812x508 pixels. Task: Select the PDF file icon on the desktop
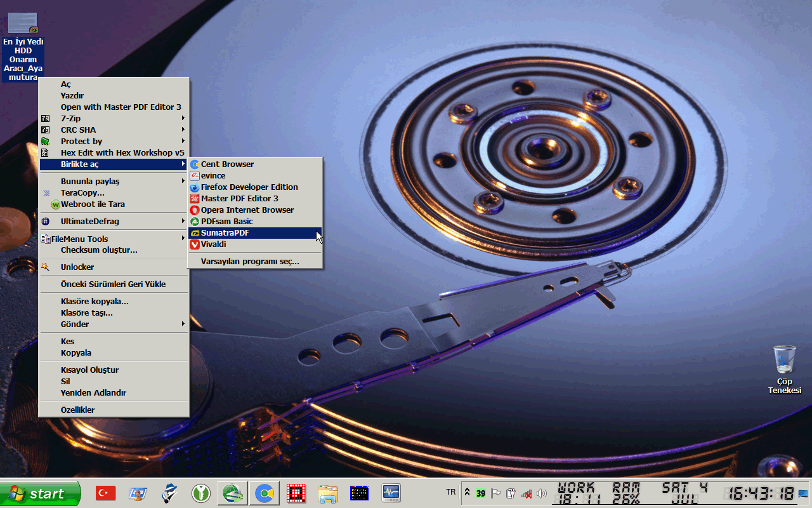coord(23,48)
